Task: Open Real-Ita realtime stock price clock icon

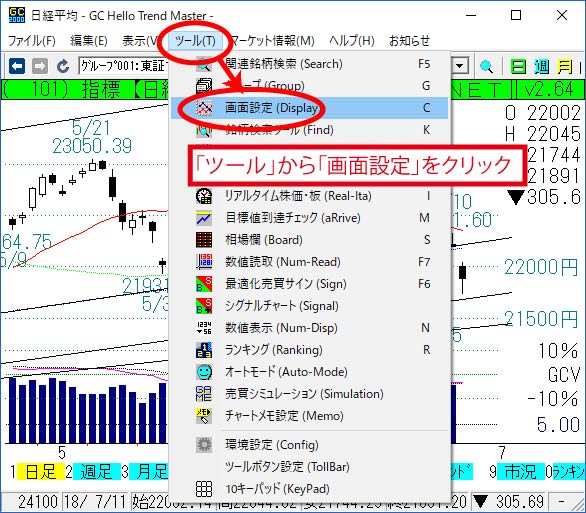Action: tap(204, 196)
